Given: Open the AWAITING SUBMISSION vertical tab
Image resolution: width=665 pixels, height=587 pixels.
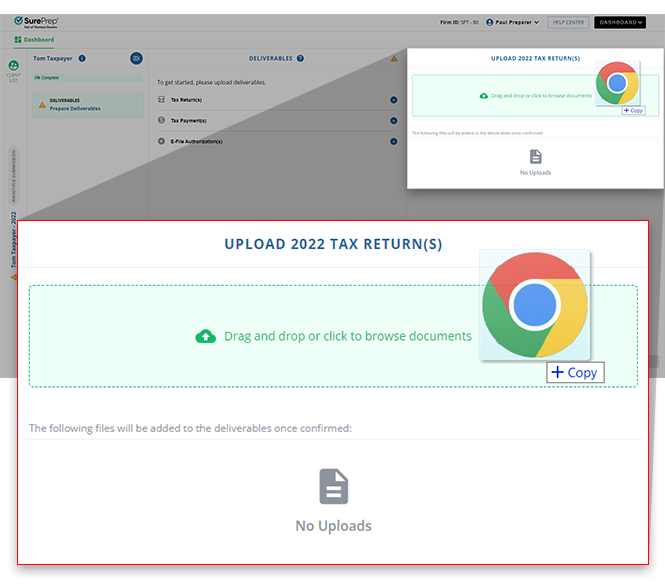Looking at the screenshot, I should [x=14, y=176].
